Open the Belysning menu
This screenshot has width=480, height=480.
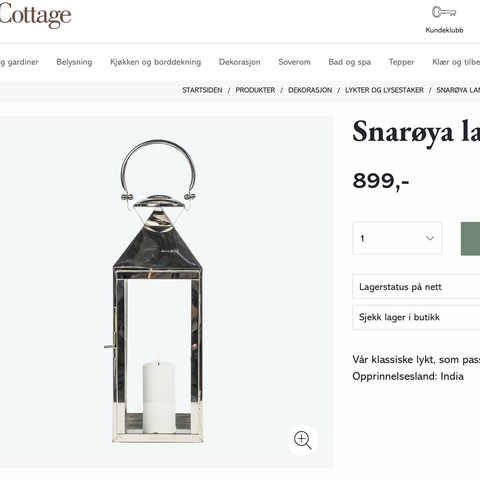[x=74, y=62]
